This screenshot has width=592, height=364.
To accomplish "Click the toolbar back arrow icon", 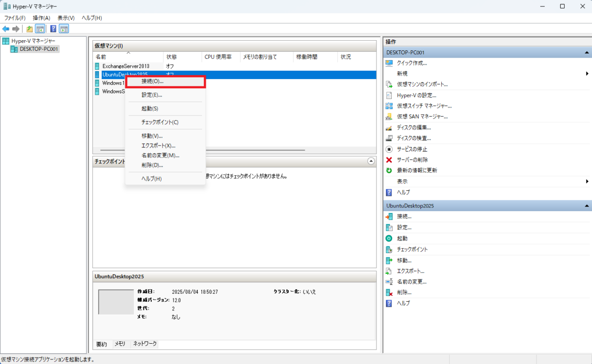I will coord(6,29).
